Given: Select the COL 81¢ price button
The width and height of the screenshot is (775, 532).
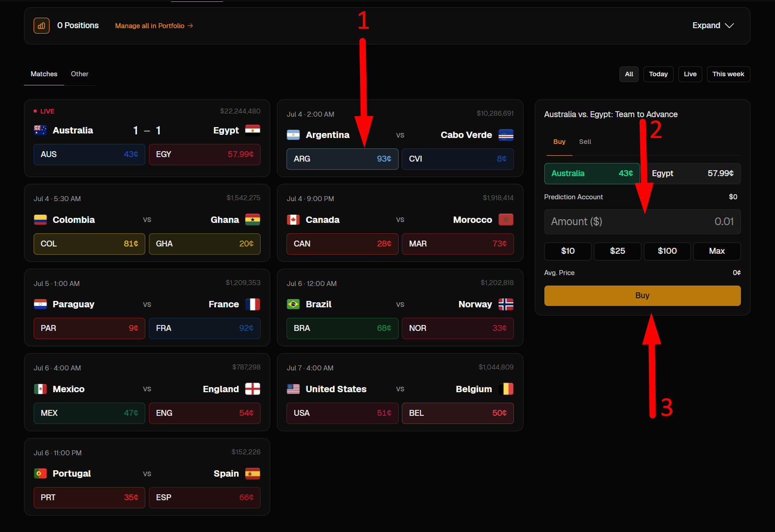Looking at the screenshot, I should tap(89, 244).
